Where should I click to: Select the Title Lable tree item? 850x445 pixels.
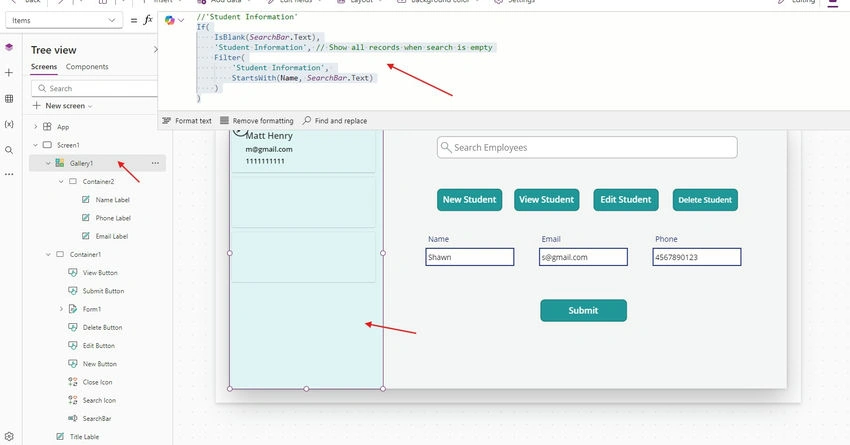click(x=84, y=437)
